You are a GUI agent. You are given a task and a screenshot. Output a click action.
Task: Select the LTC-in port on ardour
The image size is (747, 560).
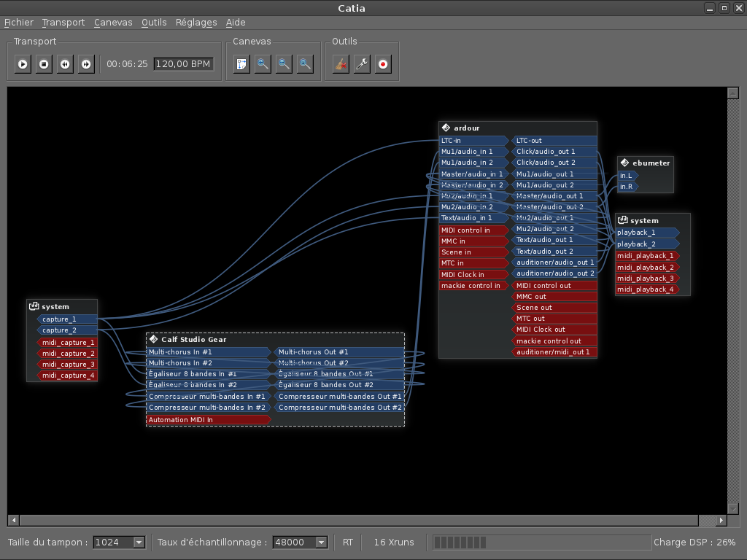(474, 141)
